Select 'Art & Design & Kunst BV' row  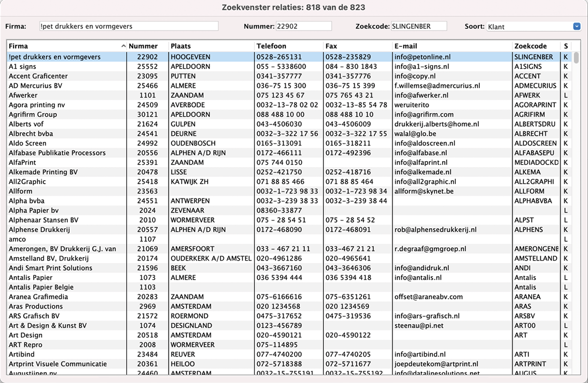coord(290,326)
